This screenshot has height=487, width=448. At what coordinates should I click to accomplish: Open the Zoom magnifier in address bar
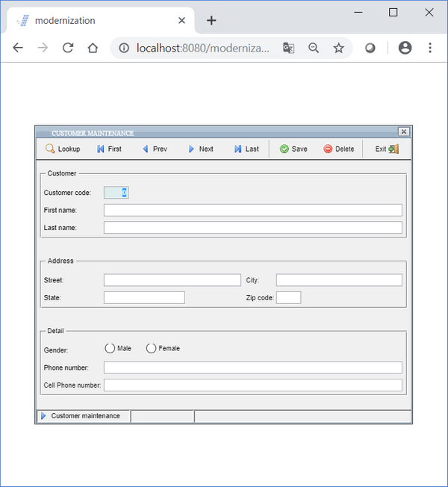(x=314, y=48)
